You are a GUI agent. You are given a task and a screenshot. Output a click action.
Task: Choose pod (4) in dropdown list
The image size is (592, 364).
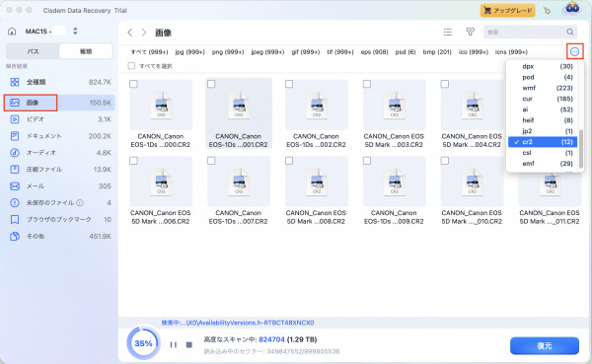pos(543,77)
